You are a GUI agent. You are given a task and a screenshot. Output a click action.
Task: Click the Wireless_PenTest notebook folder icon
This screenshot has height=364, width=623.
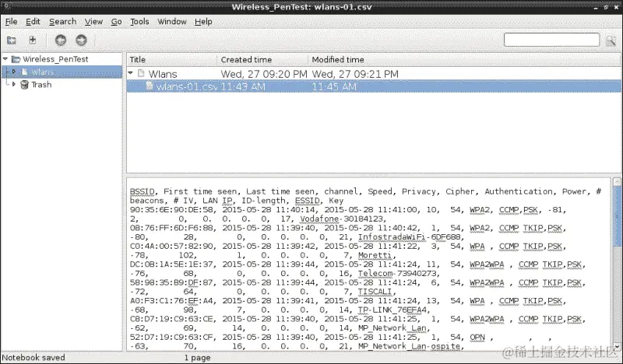[x=16, y=59]
